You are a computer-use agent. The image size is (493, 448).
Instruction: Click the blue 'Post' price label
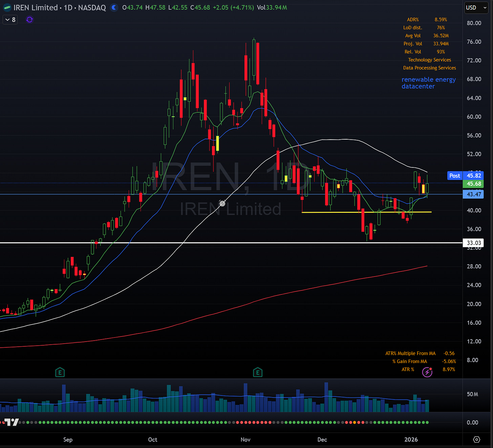[455, 176]
